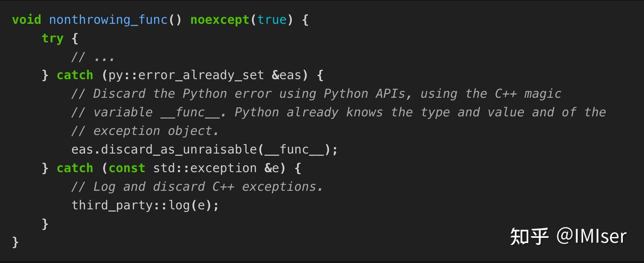The width and height of the screenshot is (644, 263).
Task: Click the nonthrowing_func function name
Action: click(108, 20)
